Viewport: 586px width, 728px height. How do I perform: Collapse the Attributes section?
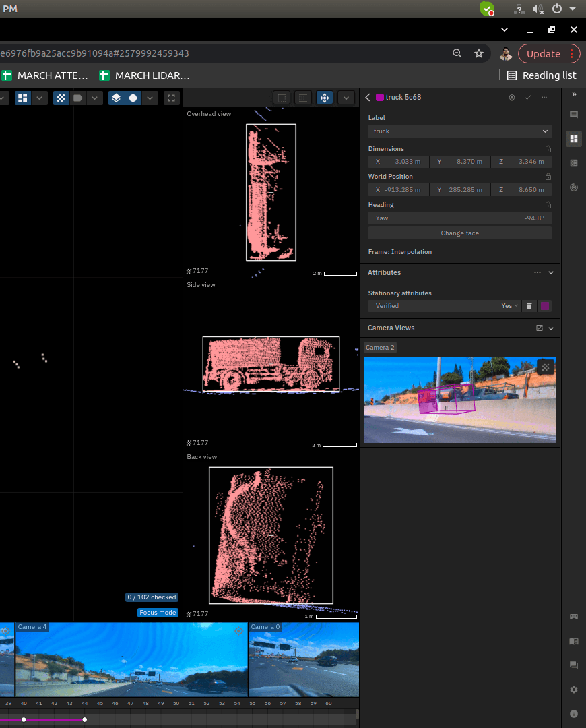pyautogui.click(x=551, y=272)
